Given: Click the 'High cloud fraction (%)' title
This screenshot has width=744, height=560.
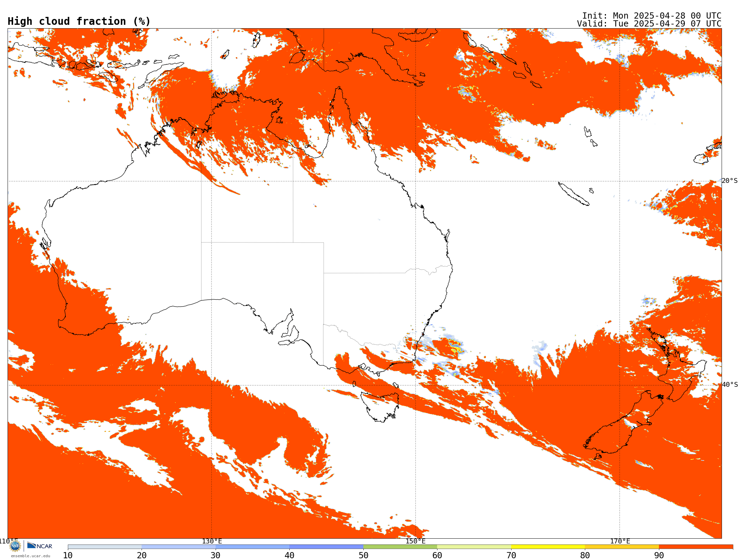Looking at the screenshot, I should pos(79,21).
